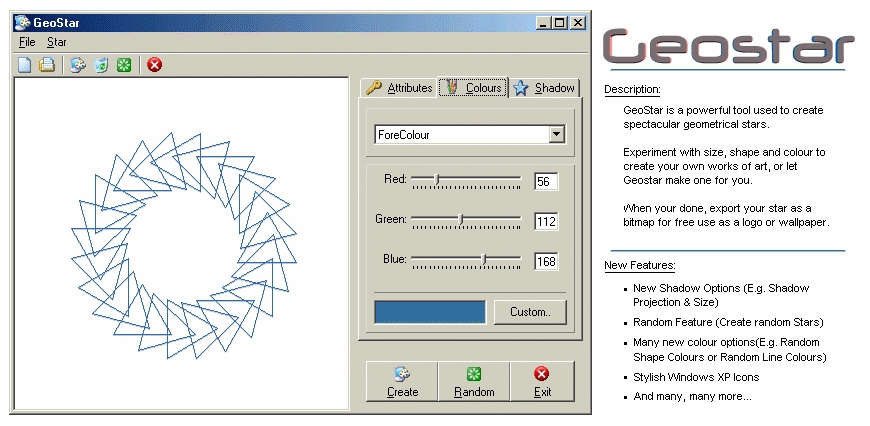Click the Create star toolbar icon

click(78, 65)
